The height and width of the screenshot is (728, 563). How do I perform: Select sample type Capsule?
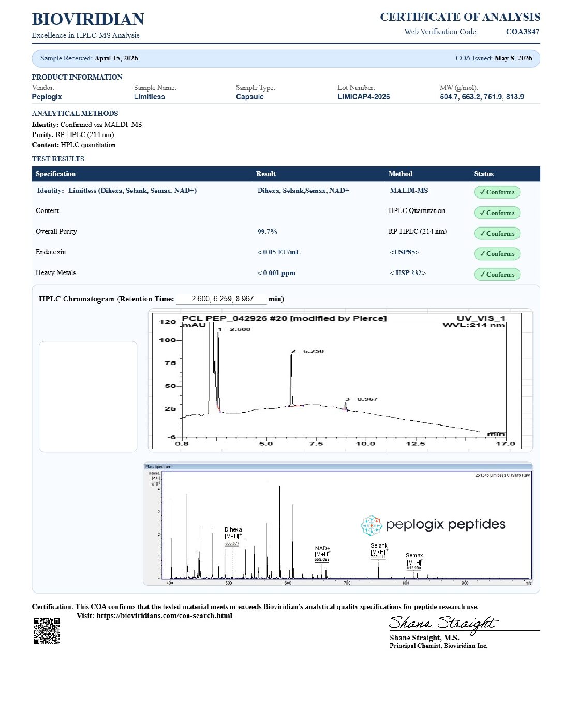coord(249,97)
